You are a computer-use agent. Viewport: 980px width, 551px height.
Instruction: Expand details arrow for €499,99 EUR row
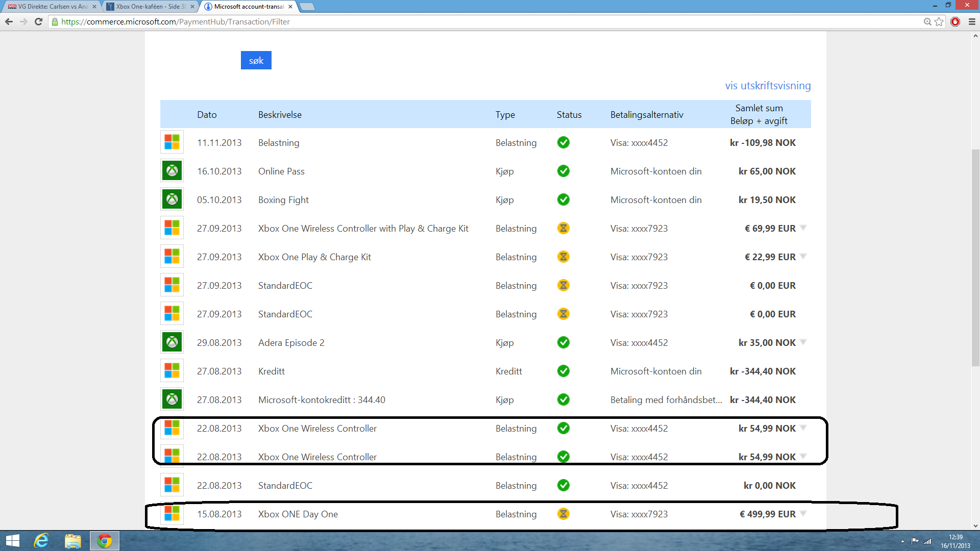click(803, 513)
